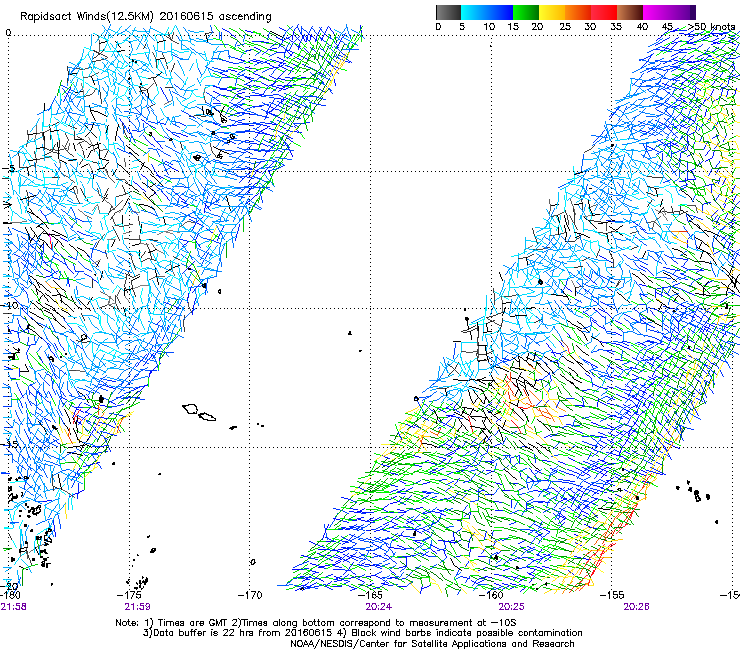Click the green 15–20 knots color segment

pos(526,12)
